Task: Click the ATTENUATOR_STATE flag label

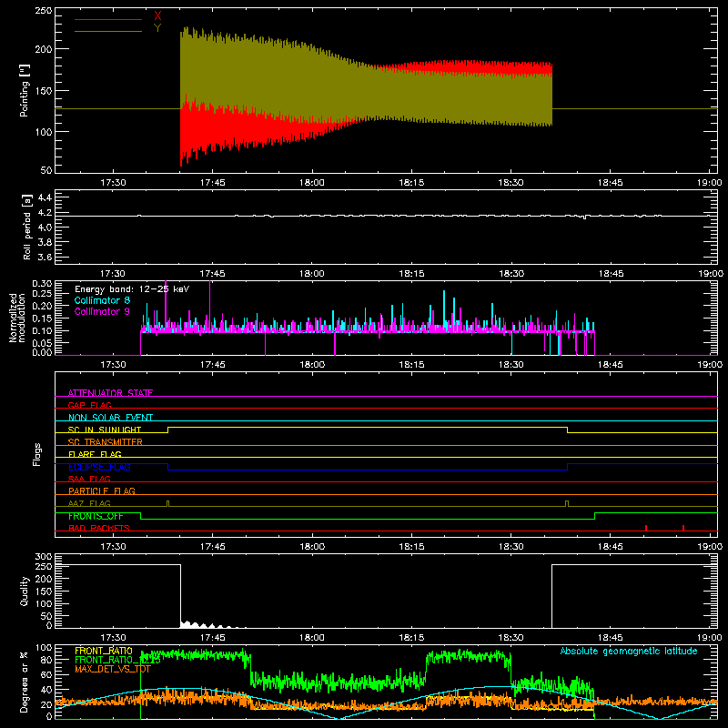Action: pos(110,393)
